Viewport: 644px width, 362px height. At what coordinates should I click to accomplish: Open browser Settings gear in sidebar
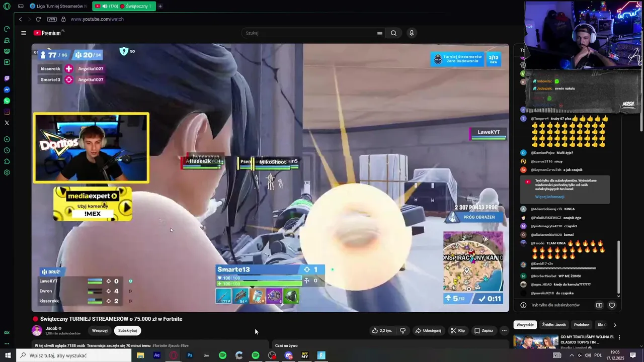(x=7, y=172)
